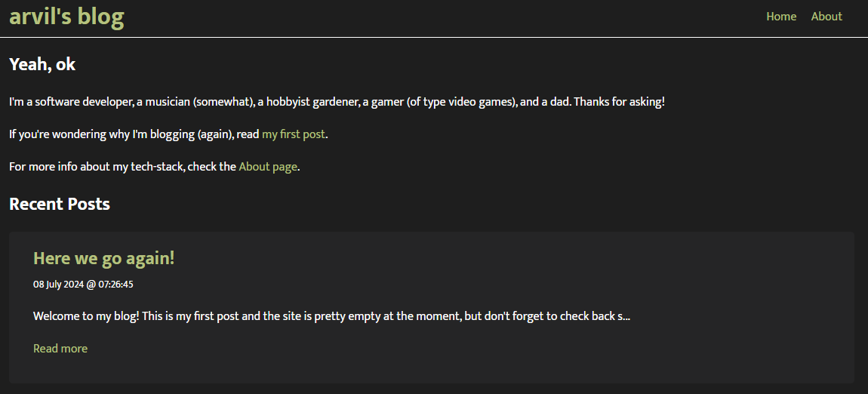Click the post excerpt starting "Welcome to my blog!"

(x=226, y=316)
